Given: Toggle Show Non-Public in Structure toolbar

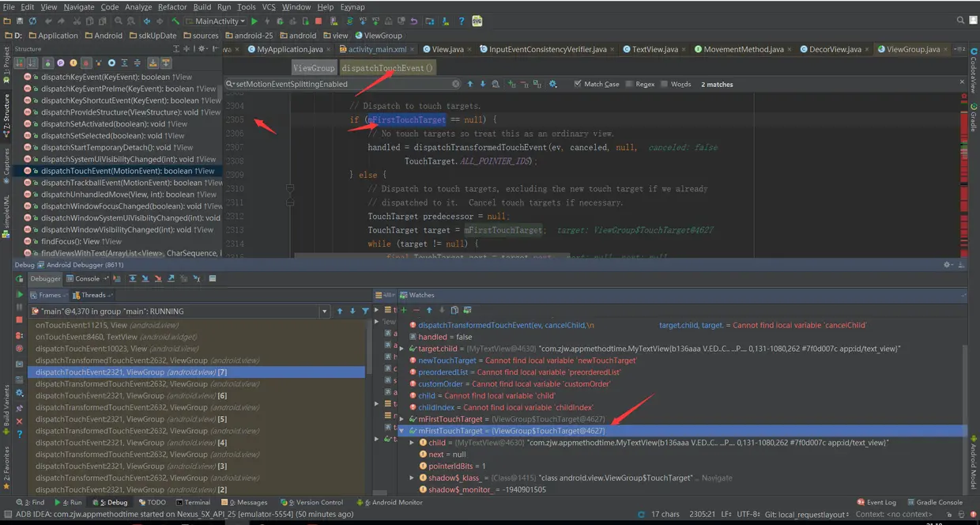Looking at the screenshot, I should (x=85, y=62).
